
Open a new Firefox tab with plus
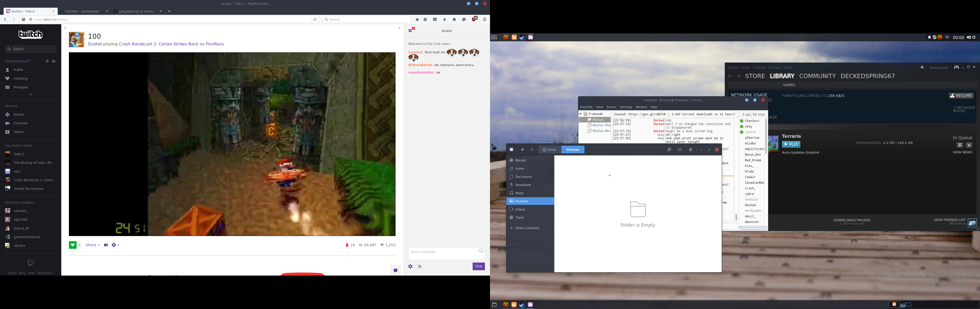point(169,11)
